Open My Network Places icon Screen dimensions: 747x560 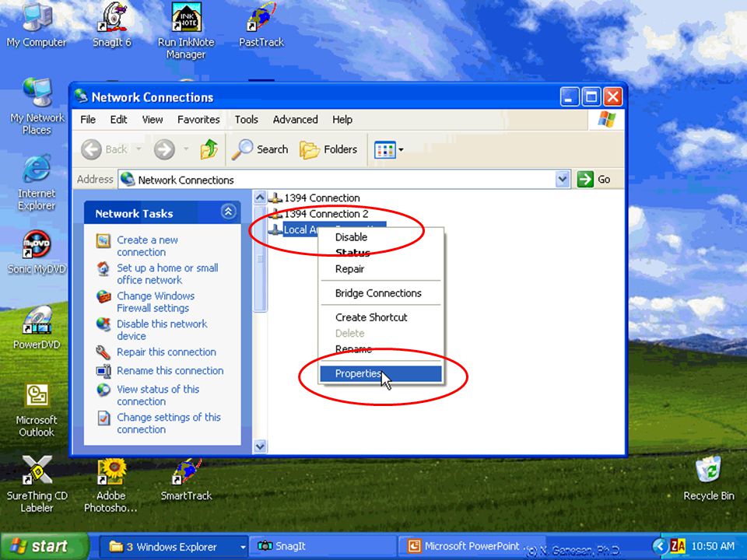[37, 107]
